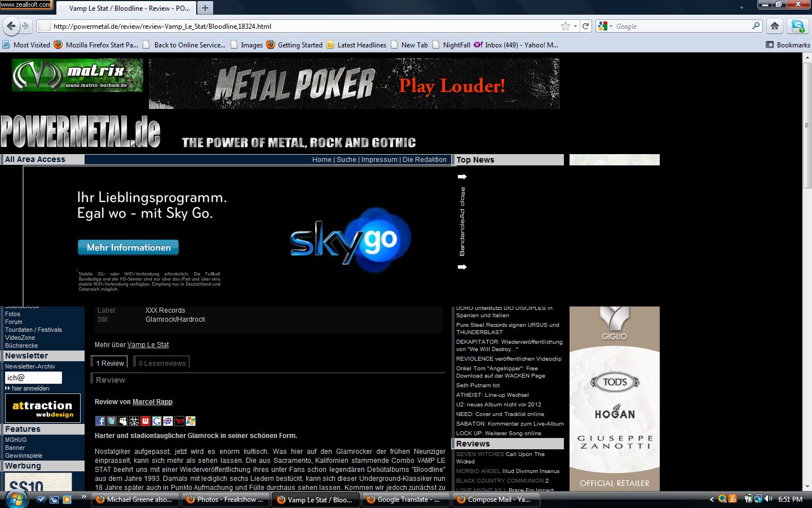Open the NightFall bookmark
812x508 pixels.
tap(451, 45)
